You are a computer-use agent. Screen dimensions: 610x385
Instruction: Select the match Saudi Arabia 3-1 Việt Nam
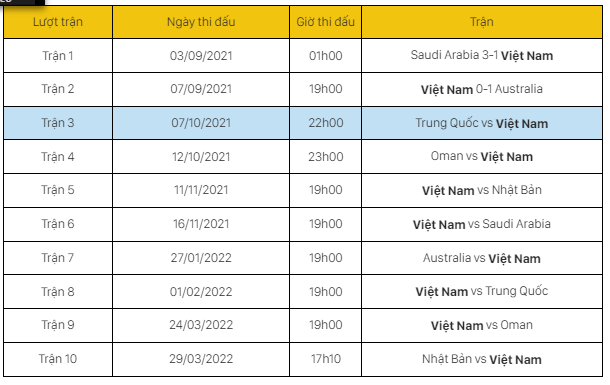point(482,56)
